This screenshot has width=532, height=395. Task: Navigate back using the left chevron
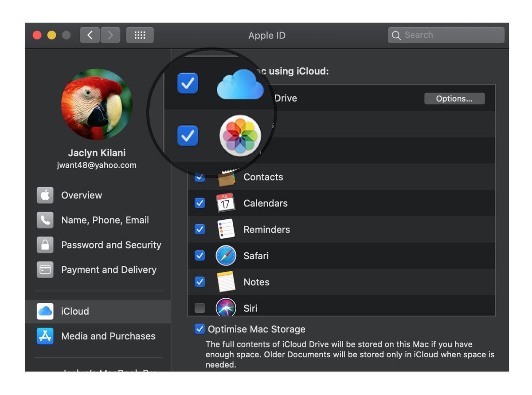[x=90, y=35]
